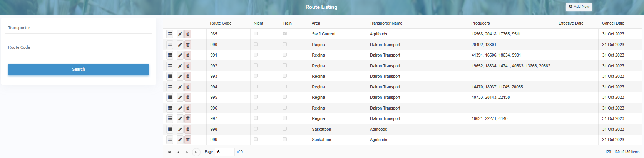Image resolution: width=644 pixels, height=158 pixels.
Task: Click the edit pencil for route 985
Action: 180,34
